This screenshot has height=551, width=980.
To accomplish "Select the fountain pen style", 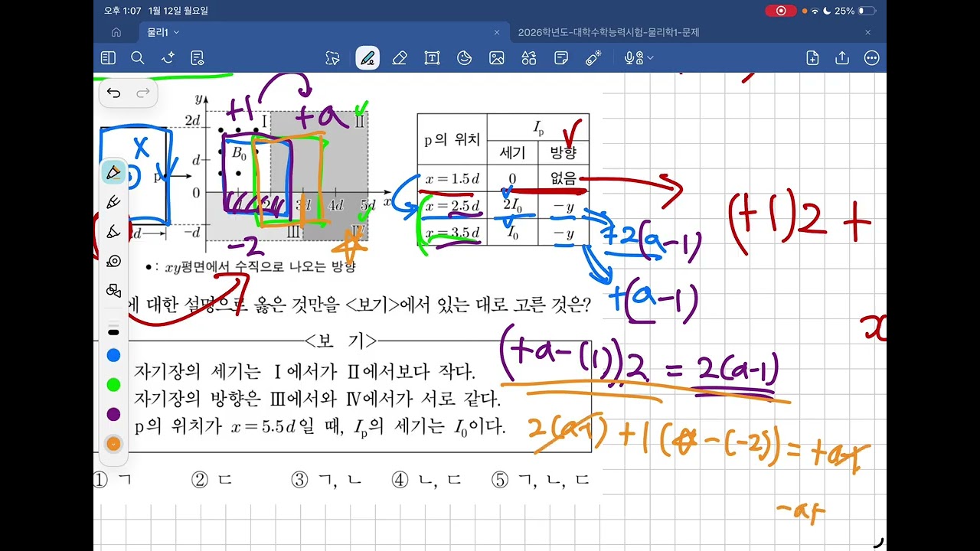I will [113, 202].
